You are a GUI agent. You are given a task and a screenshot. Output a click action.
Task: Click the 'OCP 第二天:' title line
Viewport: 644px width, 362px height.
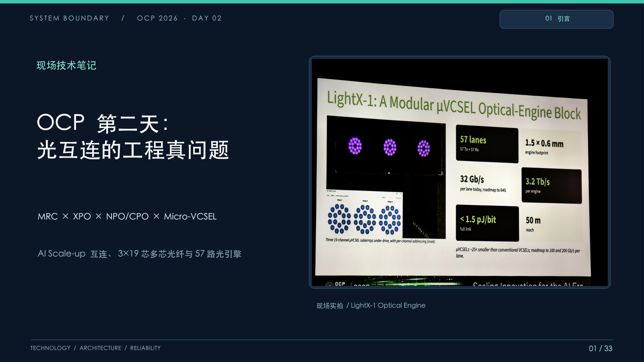coord(103,123)
